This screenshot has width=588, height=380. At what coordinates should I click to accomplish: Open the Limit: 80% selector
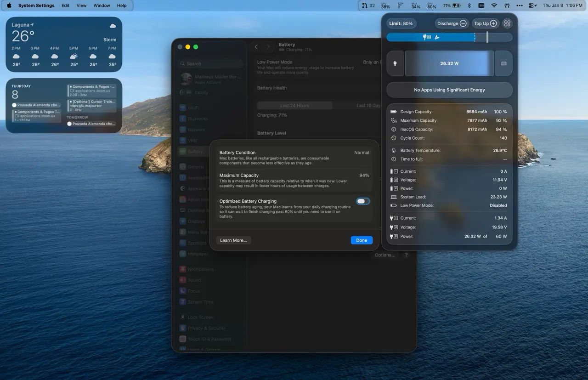[401, 23]
